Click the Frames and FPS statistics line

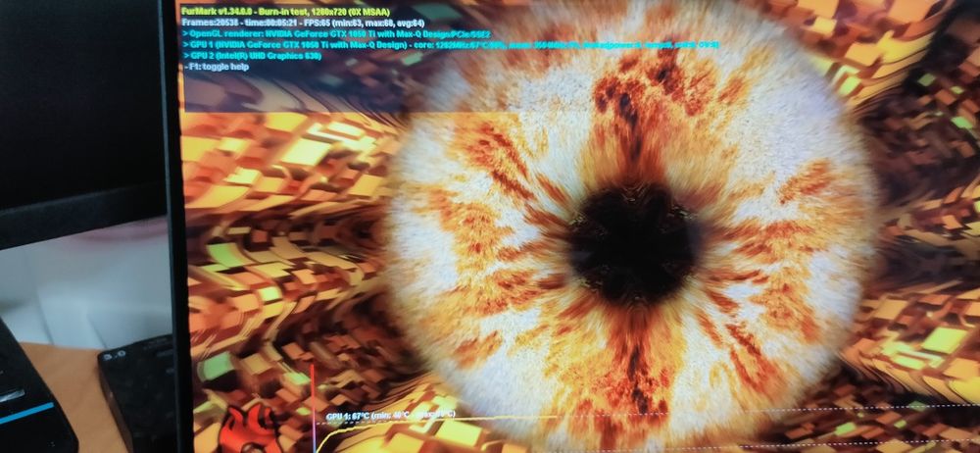point(303,23)
